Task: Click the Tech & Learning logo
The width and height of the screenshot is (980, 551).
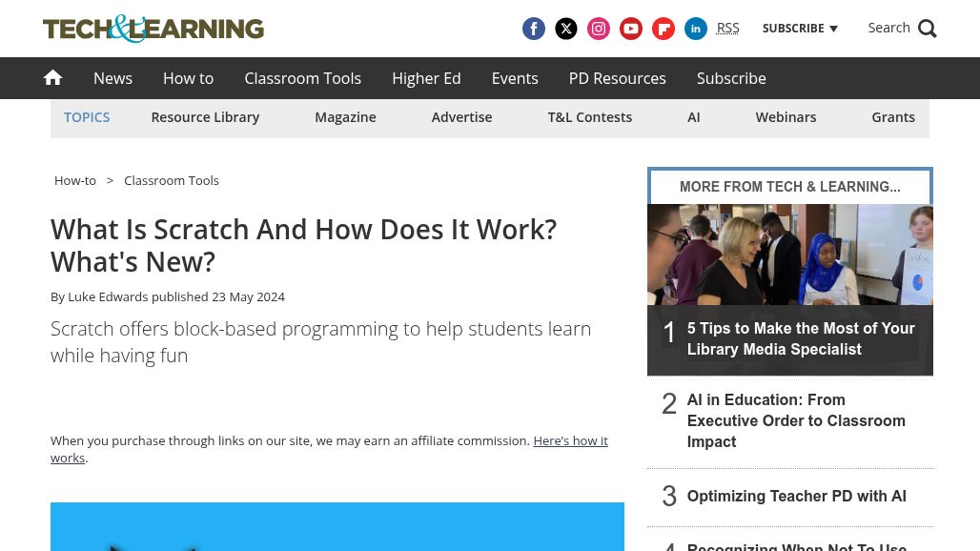Action: click(x=153, y=29)
